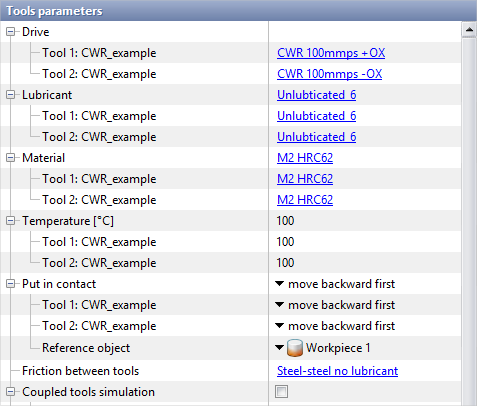Select Tool 2: CWR_example under Temperature
The height and width of the screenshot is (406, 477).
99,263
